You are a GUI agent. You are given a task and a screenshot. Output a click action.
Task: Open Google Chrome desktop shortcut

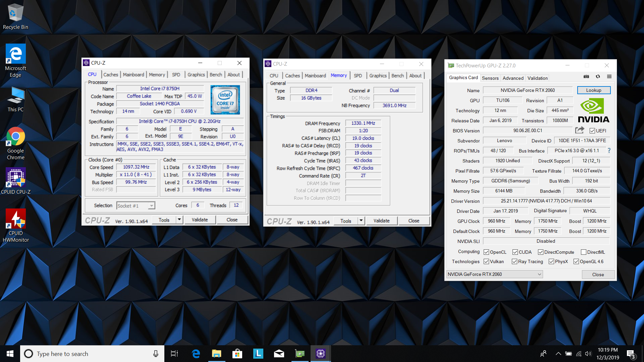15,143
